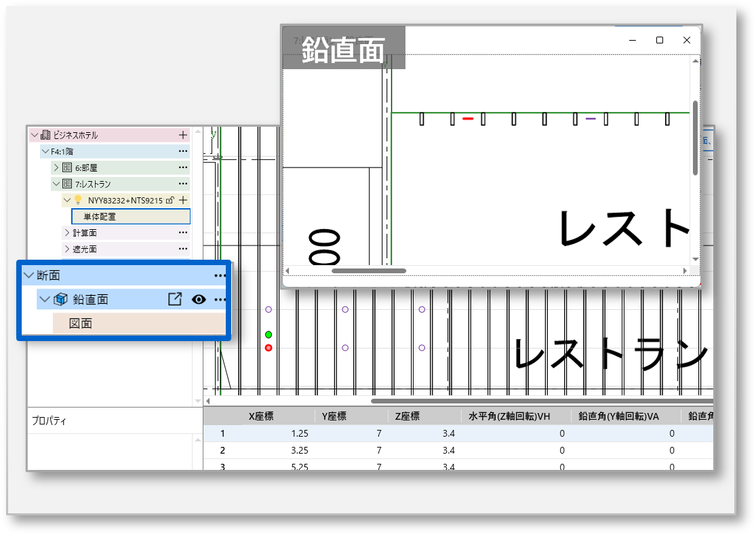Open 鉛直面 in a separate window
Screen dimensions: 756x535
click(x=174, y=300)
